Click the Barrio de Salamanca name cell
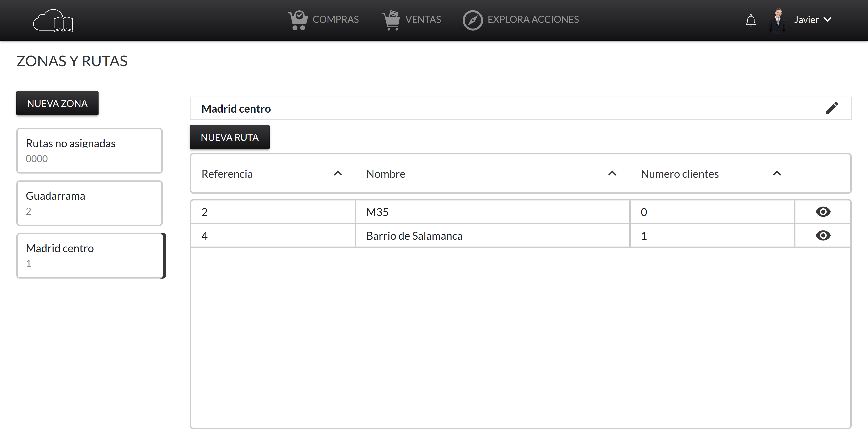 414,236
